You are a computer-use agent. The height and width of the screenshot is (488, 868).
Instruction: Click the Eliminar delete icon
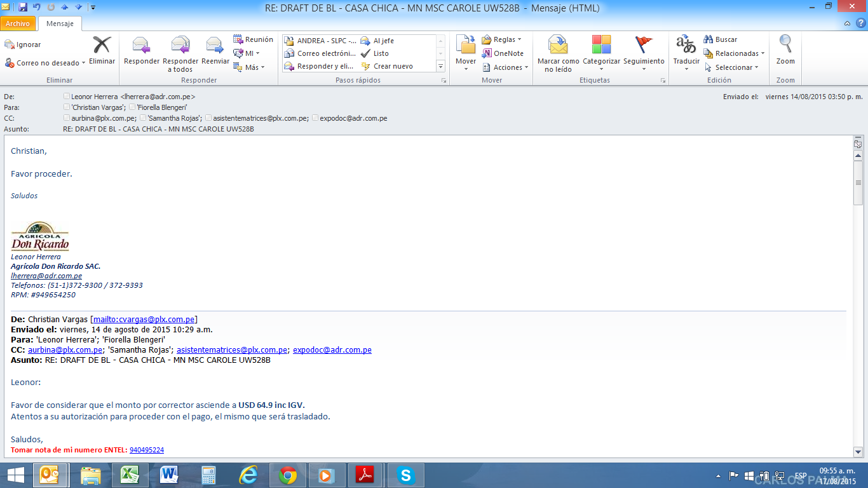pos(102,46)
